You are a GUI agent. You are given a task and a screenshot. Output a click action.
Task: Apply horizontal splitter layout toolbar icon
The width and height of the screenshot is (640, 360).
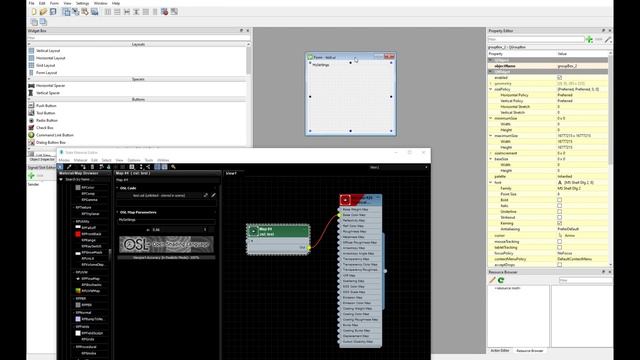[x=127, y=12]
